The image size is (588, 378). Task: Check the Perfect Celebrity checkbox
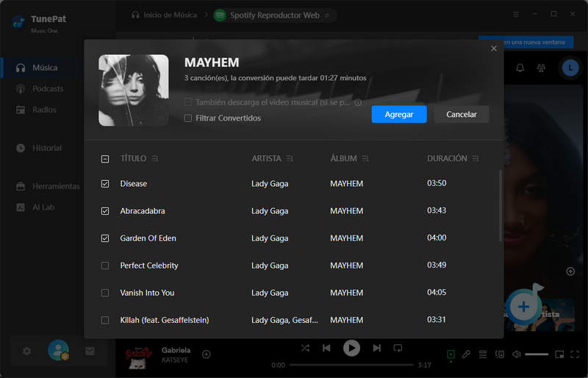coord(105,265)
